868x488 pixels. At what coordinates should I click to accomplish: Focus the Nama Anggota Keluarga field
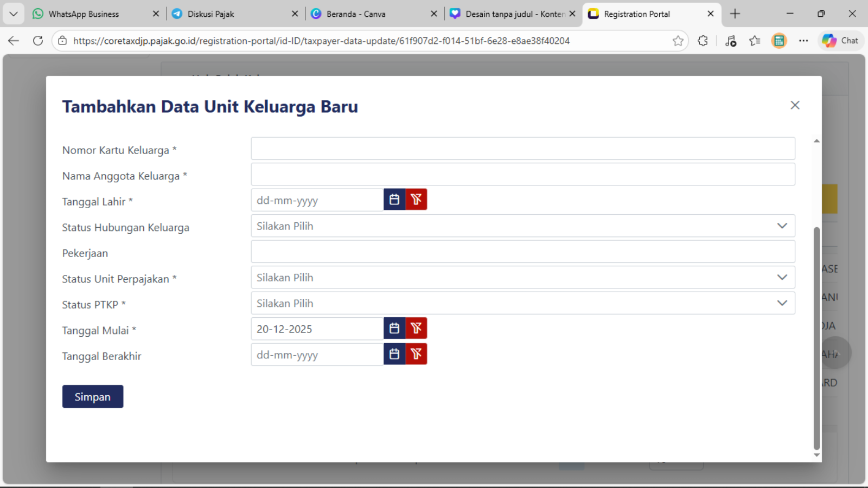click(522, 175)
